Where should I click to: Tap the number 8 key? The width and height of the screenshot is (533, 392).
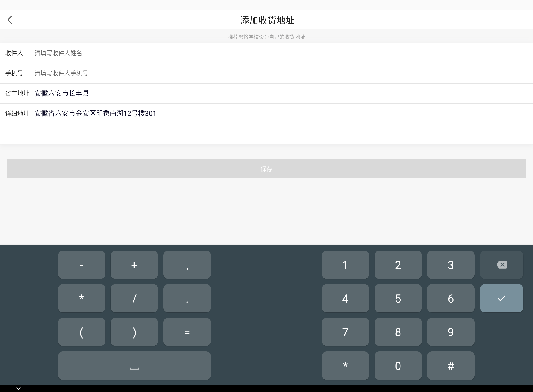(398, 332)
